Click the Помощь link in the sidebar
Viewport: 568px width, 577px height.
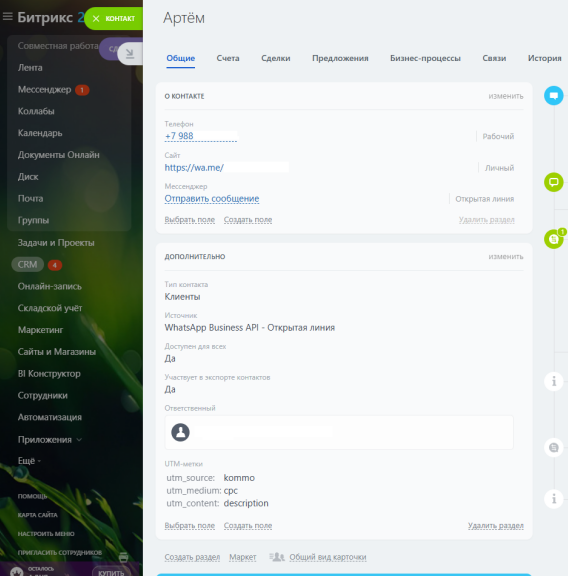(32, 496)
